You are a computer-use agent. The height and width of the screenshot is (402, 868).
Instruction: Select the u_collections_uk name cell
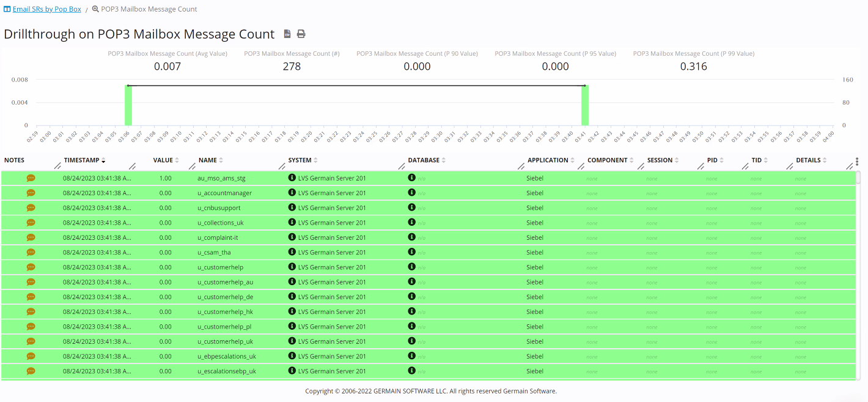[220, 223]
